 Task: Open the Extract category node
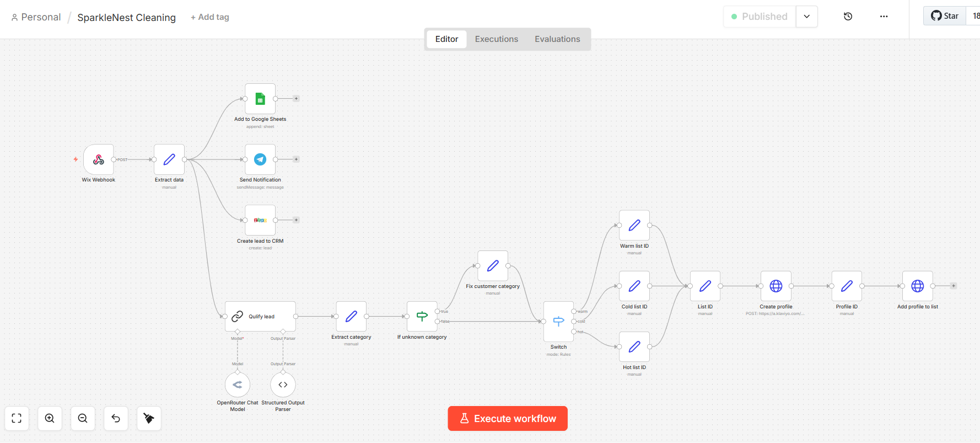[x=351, y=317]
